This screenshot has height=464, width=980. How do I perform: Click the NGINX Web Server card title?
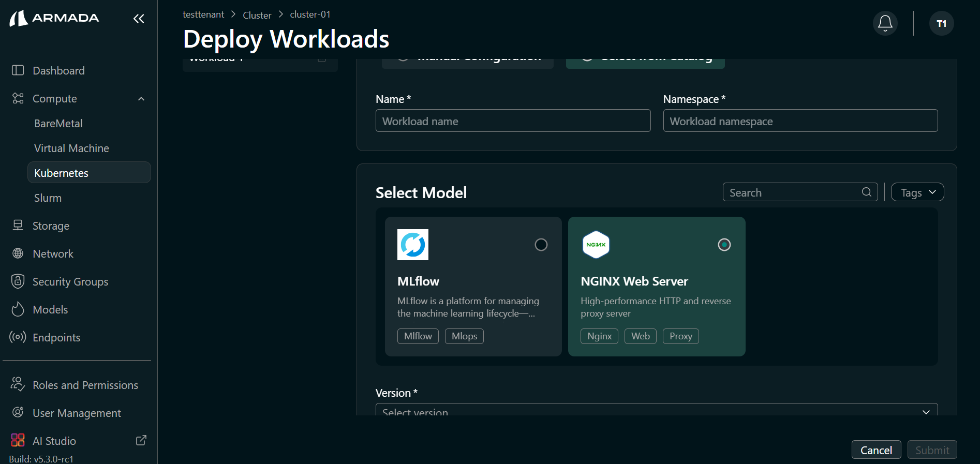pos(634,281)
